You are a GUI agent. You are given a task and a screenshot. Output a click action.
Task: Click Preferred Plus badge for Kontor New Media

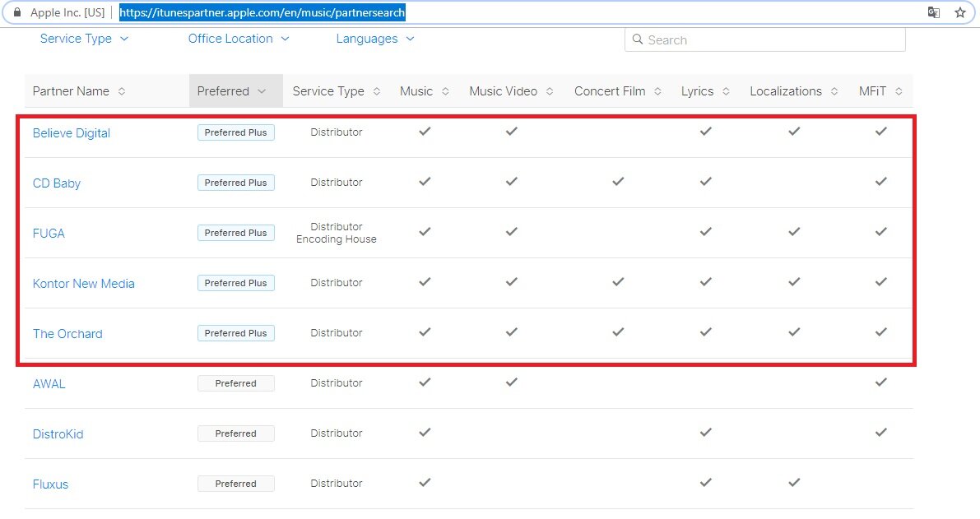[235, 283]
